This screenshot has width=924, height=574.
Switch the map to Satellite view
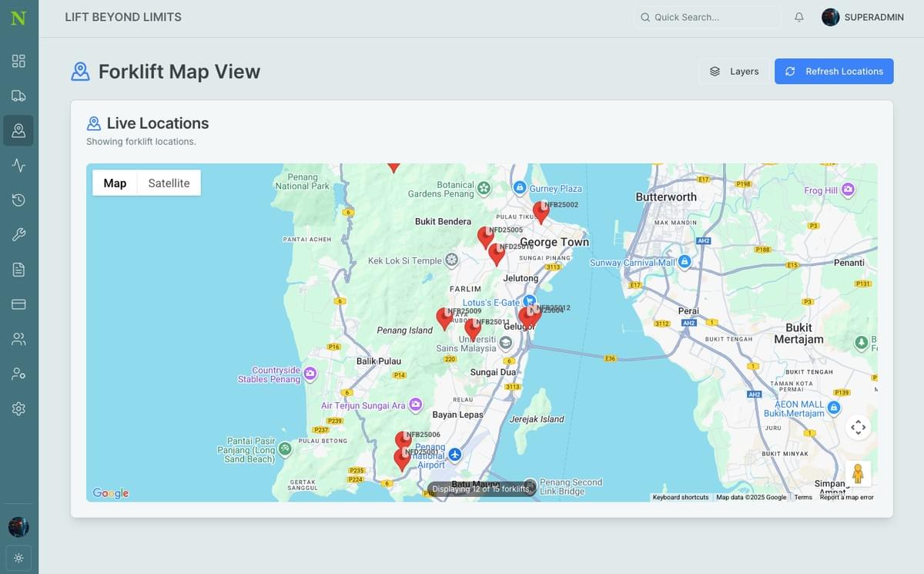coord(169,183)
